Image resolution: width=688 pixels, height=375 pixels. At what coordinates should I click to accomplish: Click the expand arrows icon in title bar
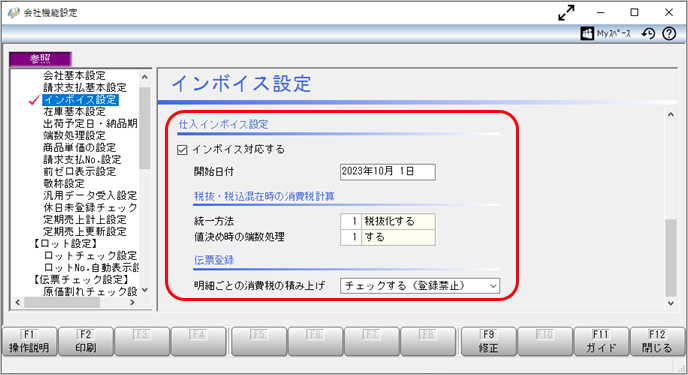click(566, 12)
